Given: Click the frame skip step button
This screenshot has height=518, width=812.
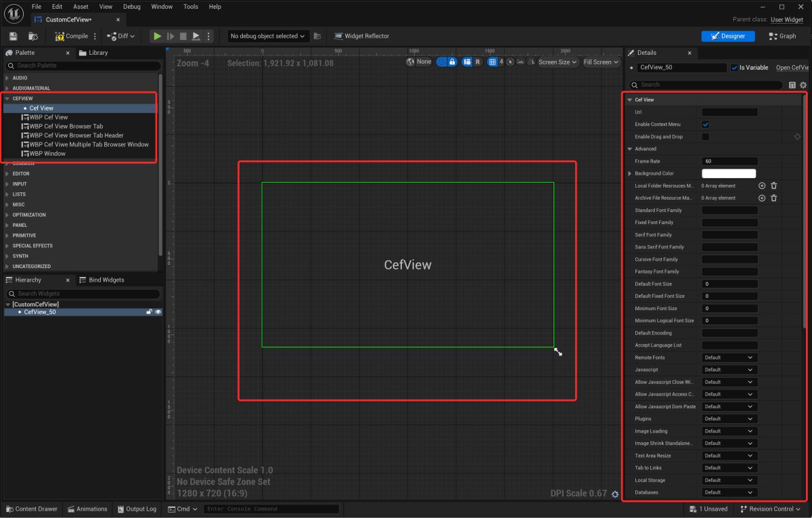Looking at the screenshot, I should [x=171, y=36].
